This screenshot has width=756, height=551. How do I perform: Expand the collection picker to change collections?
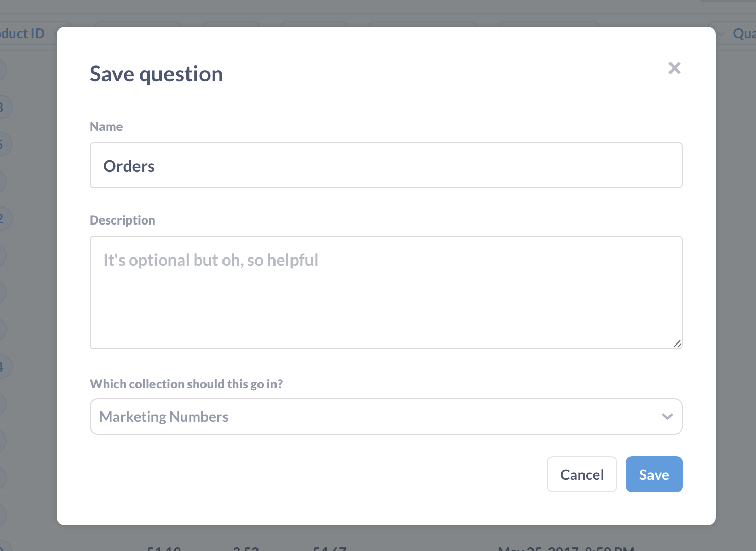click(x=386, y=416)
